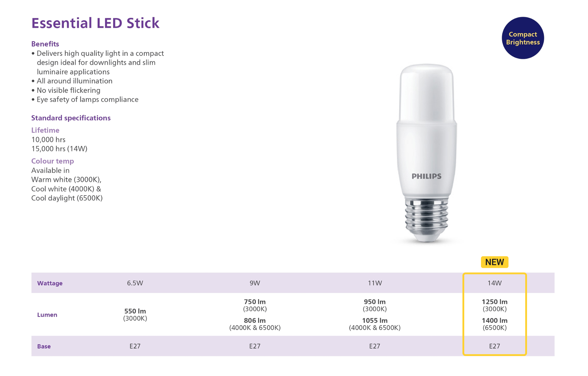Screen dimensions: 588x376
Task: Click the Lifetime subheading
Action: pos(45,130)
